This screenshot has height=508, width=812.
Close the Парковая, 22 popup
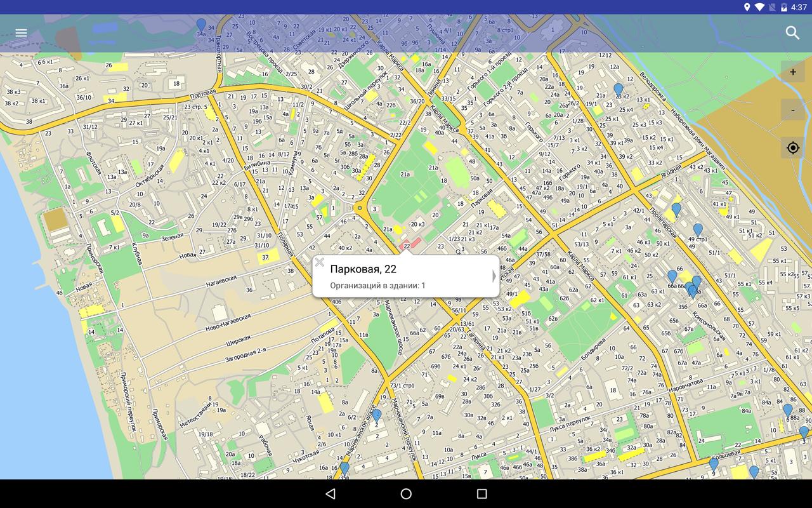pyautogui.click(x=320, y=262)
